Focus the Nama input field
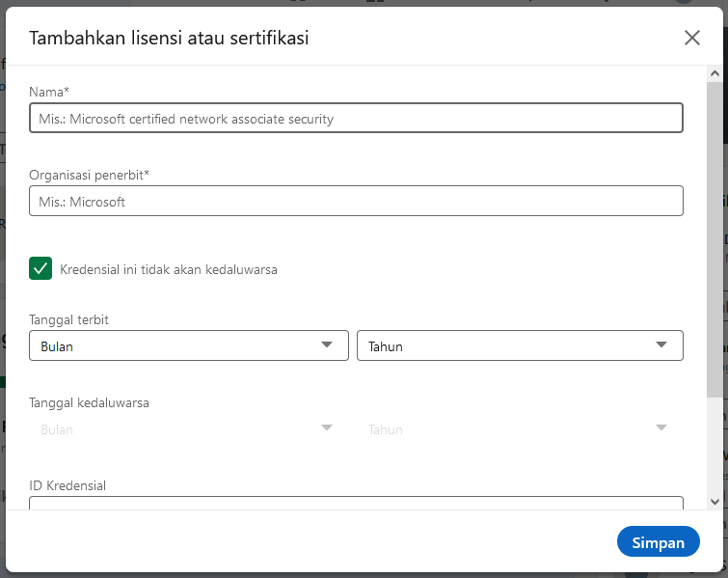This screenshot has height=578, width=728. pos(356,118)
